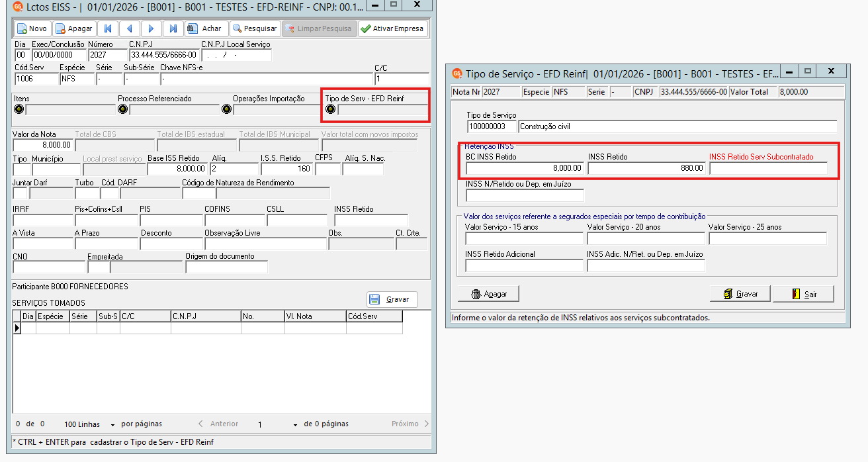Click the Achar toolbar button

pos(205,29)
